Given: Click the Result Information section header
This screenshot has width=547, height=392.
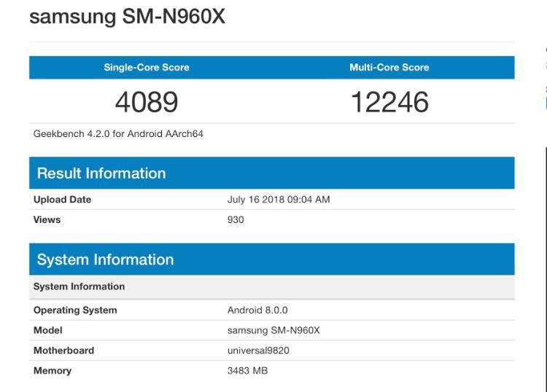Looking at the screenshot, I should coord(272,173).
